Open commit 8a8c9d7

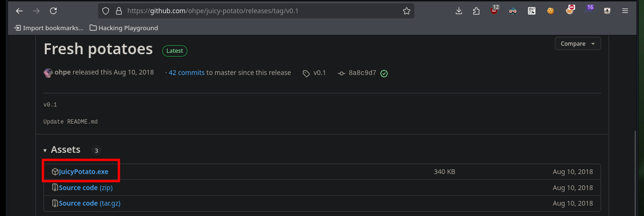point(362,73)
